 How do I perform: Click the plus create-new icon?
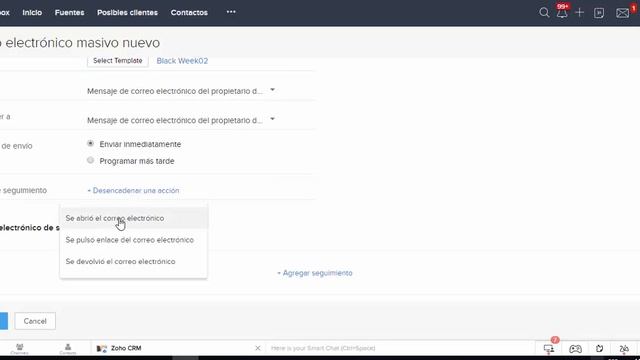[x=579, y=13]
